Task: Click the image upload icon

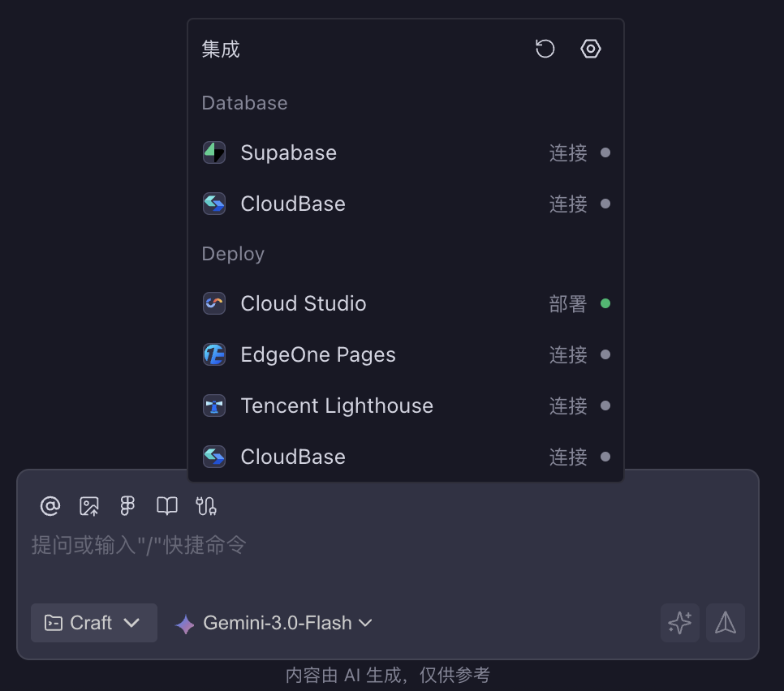Action: pyautogui.click(x=88, y=505)
